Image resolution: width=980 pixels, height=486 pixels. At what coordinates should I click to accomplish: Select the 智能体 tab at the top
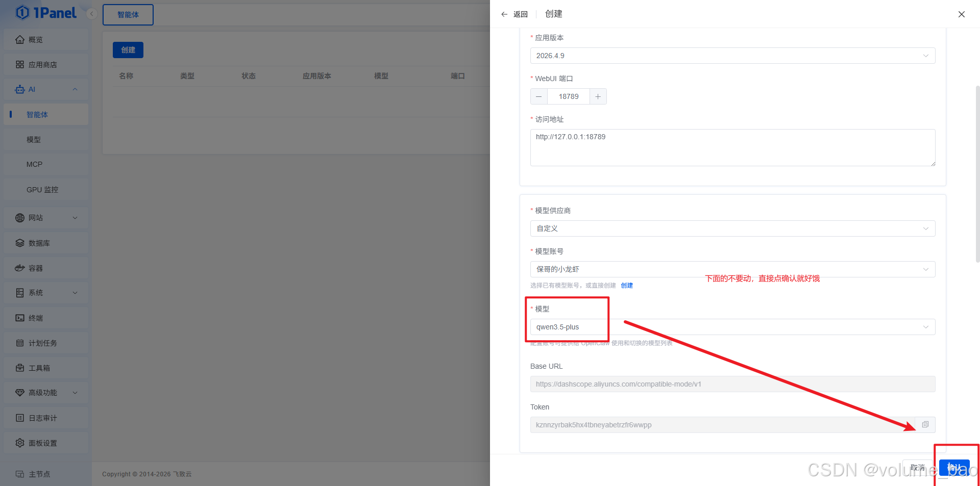click(x=128, y=15)
